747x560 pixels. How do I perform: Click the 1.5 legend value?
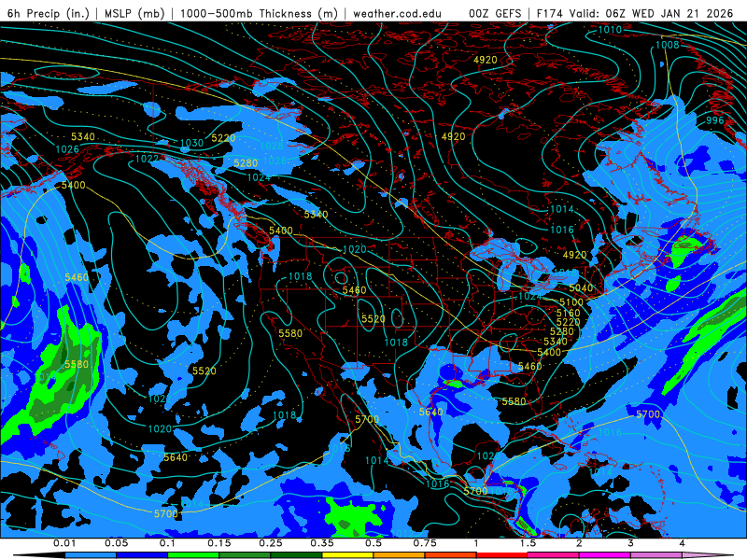tap(528, 543)
